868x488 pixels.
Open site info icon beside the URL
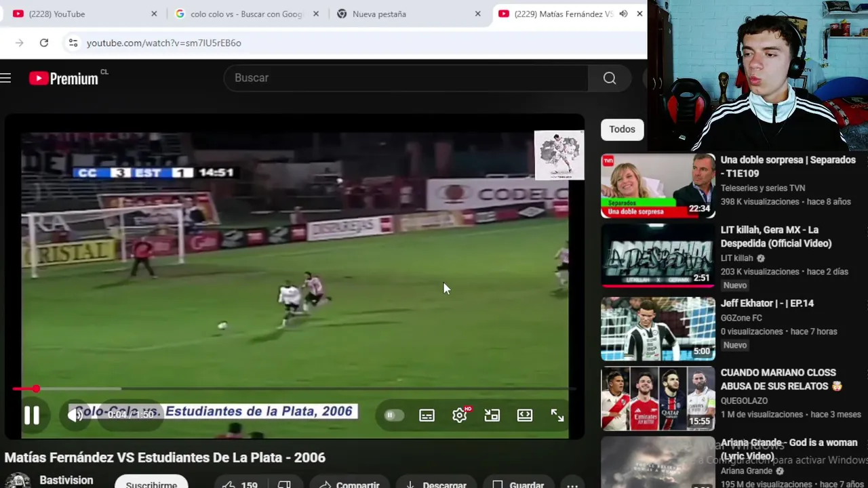click(x=73, y=43)
